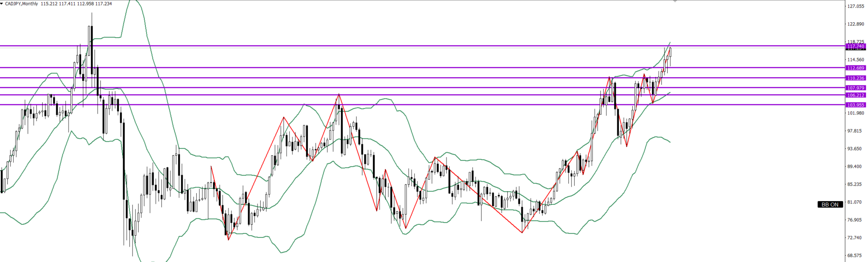Viewport: 868px width, 262px height.
Task: Click the CADJPY,Monthly chart title text
Action: click(22, 4)
